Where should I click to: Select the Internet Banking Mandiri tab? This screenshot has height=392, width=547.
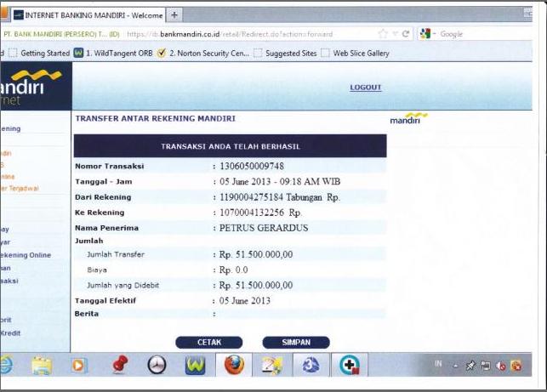[85, 15]
